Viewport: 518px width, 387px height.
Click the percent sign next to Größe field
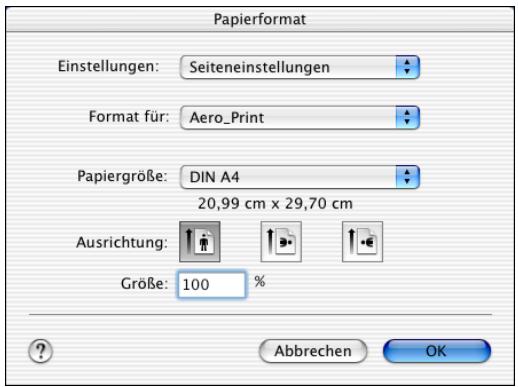coord(260,282)
